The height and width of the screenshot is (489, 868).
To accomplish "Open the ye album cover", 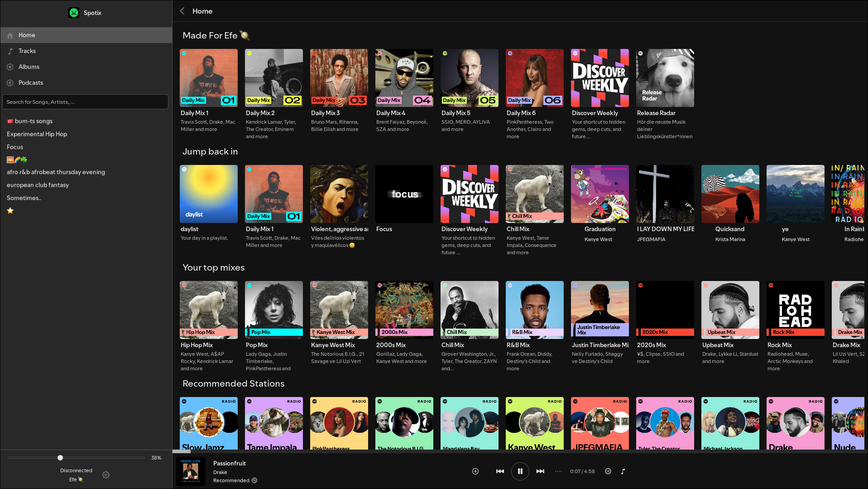I will pos(796,194).
